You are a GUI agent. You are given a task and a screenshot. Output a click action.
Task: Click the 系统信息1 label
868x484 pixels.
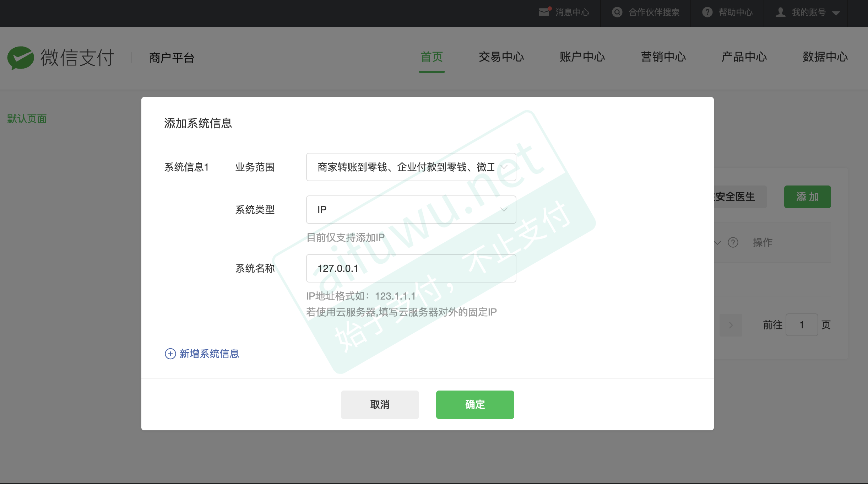coord(186,167)
